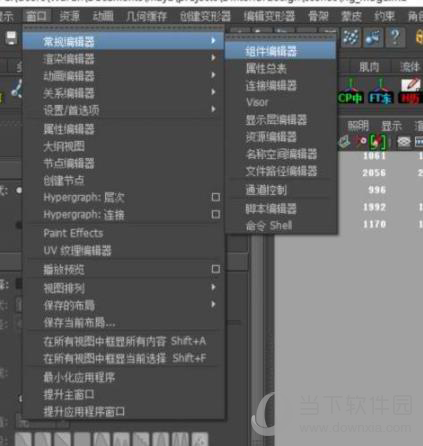Click the green CP中 shelf icon

pyautogui.click(x=350, y=91)
